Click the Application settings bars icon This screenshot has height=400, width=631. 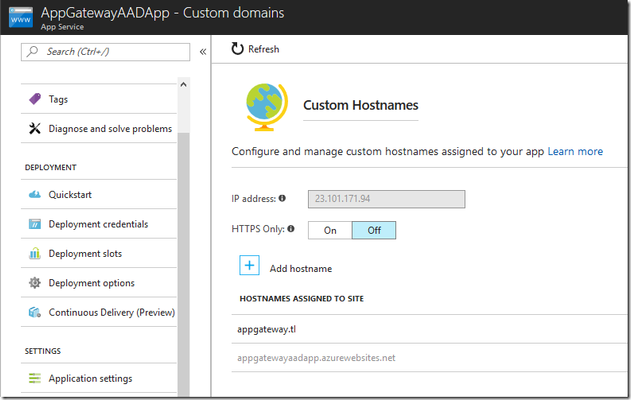(x=35, y=378)
